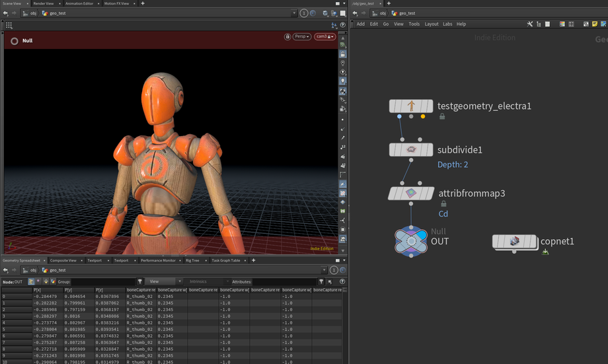Expand the spreadsheet View dropdown
The width and height of the screenshot is (608, 364).
point(162,281)
